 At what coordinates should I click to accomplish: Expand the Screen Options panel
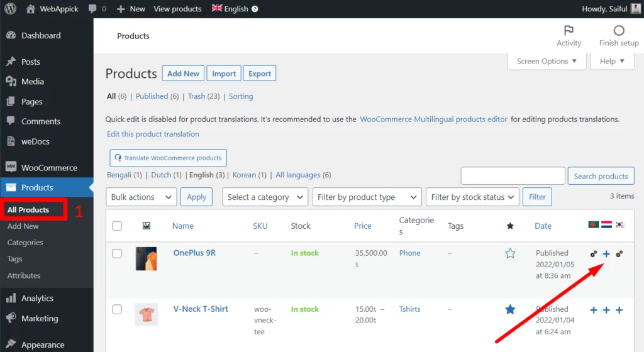coord(547,61)
